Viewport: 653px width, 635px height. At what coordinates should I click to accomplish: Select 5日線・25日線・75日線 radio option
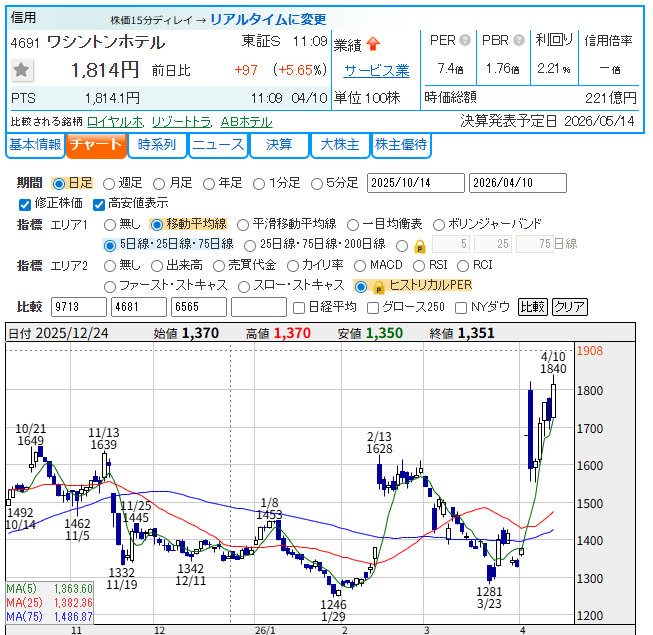click(x=110, y=245)
